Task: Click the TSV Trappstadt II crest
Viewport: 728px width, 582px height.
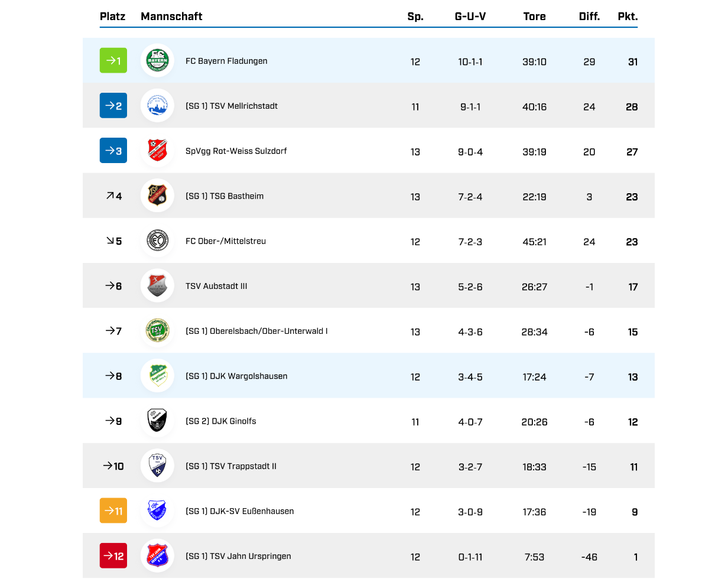Action: pos(157,466)
